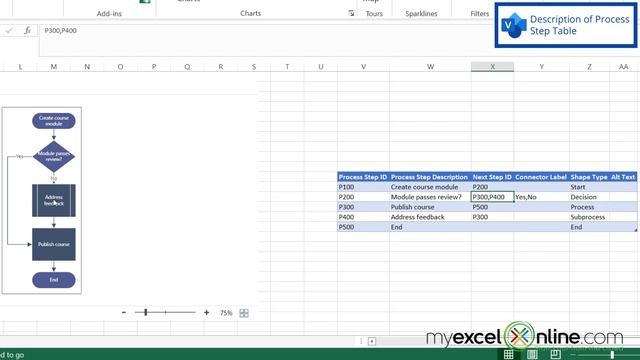The width and height of the screenshot is (640, 360).
Task: Click the add-in zoom out minus button
Action: pos(124,313)
